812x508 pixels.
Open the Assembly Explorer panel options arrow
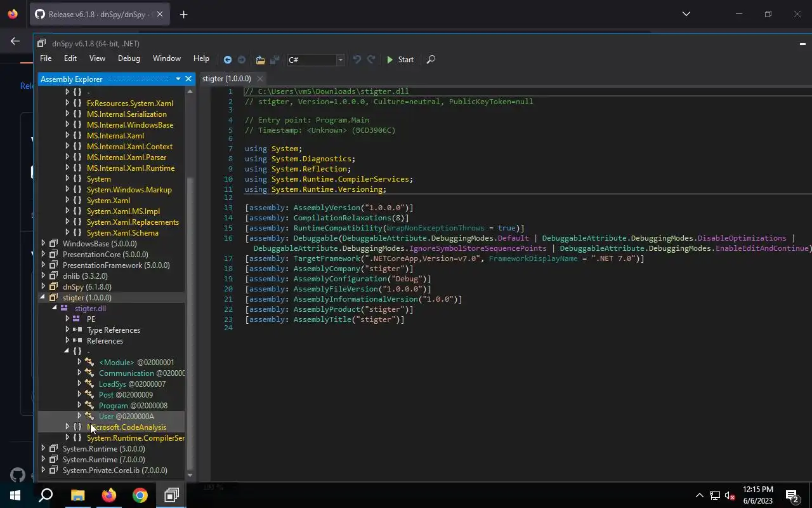pyautogui.click(x=178, y=79)
